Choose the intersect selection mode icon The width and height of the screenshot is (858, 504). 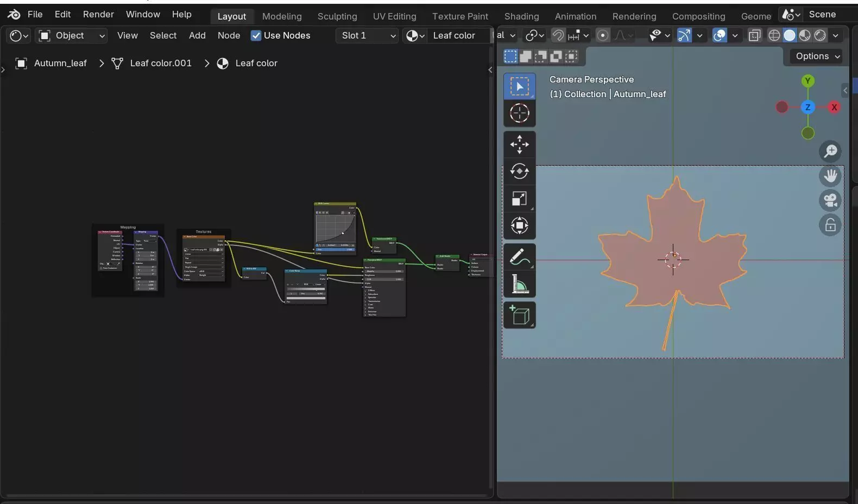point(571,56)
